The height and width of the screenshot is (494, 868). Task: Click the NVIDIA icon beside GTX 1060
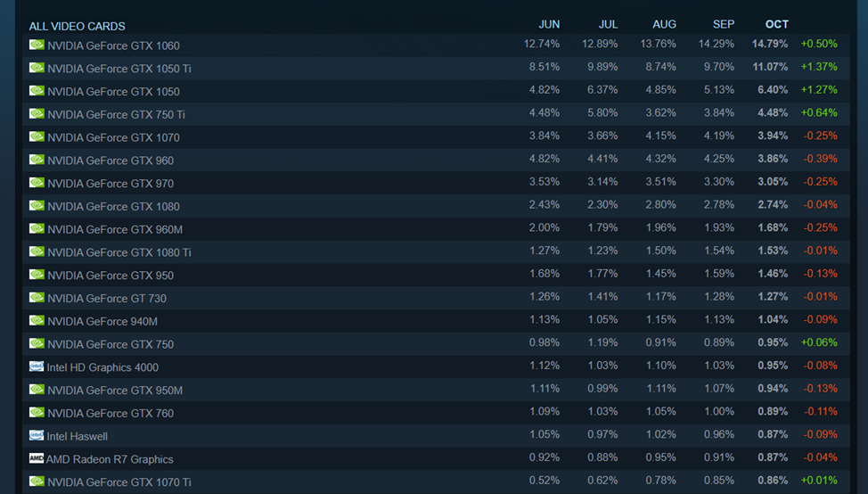click(x=37, y=45)
